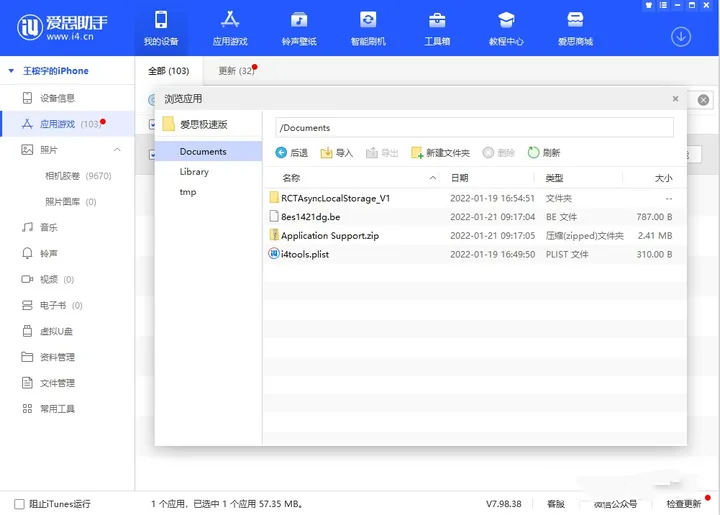Image resolution: width=720 pixels, height=515 pixels.
Task: Select the Library folder in left pane
Action: [x=194, y=172]
